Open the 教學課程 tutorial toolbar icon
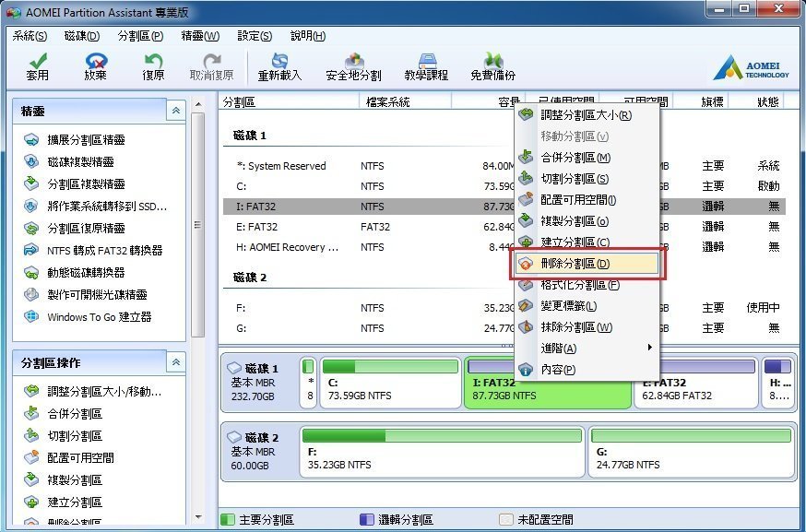 pyautogui.click(x=426, y=66)
